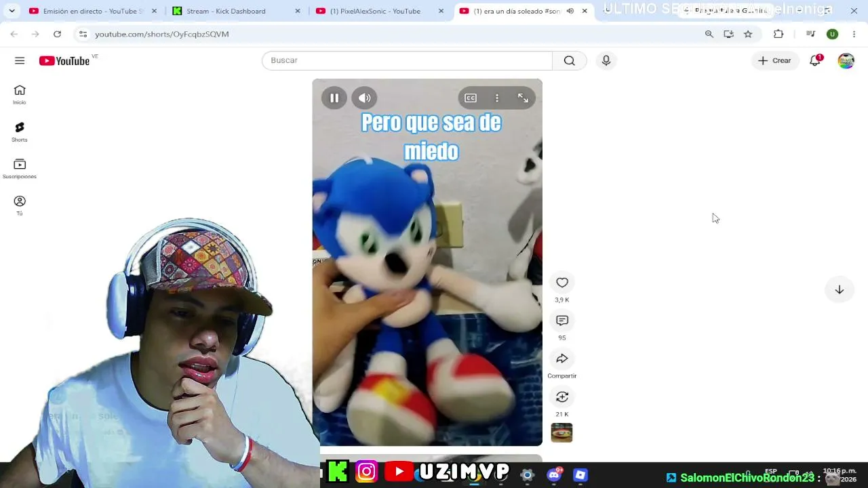Like the Short with the heart button
This screenshot has width=868, height=488.
[x=562, y=283]
